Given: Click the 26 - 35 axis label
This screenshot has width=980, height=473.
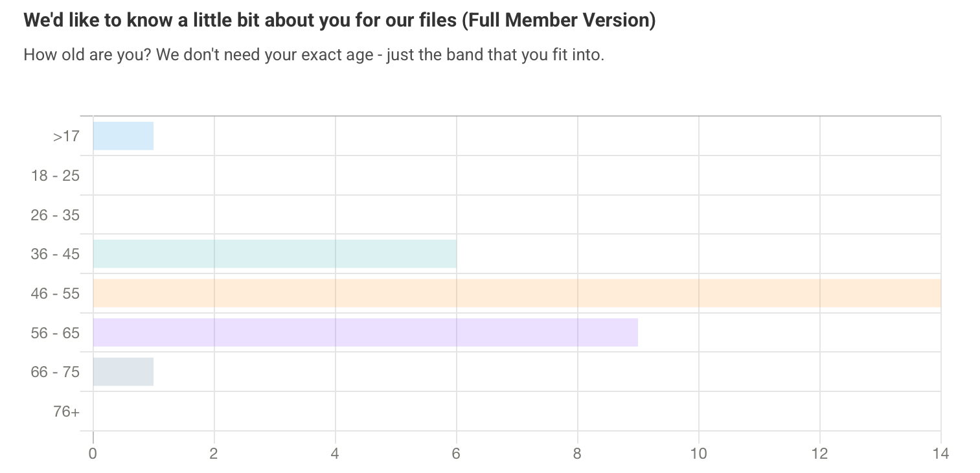Looking at the screenshot, I should click(x=55, y=215).
